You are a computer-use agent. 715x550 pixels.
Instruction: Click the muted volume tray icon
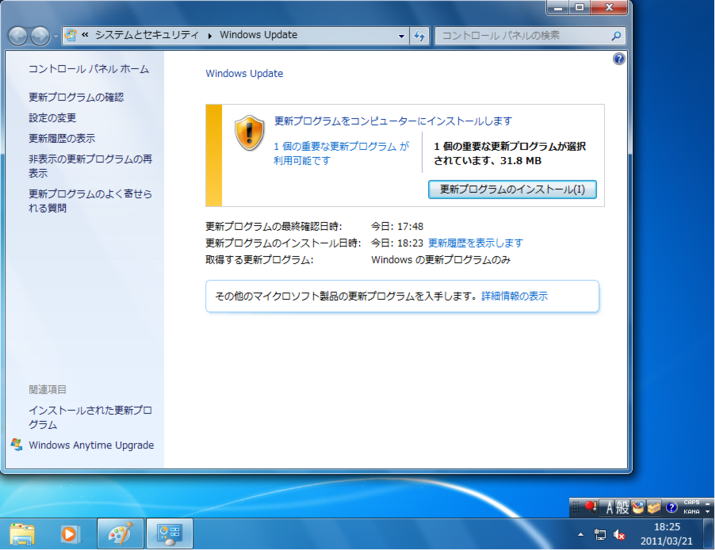coord(620,535)
